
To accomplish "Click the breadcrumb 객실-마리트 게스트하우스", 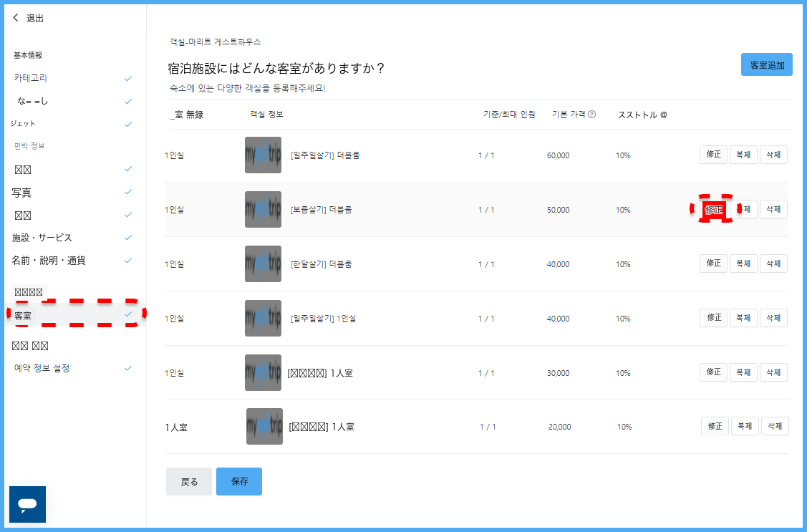I will [x=215, y=42].
